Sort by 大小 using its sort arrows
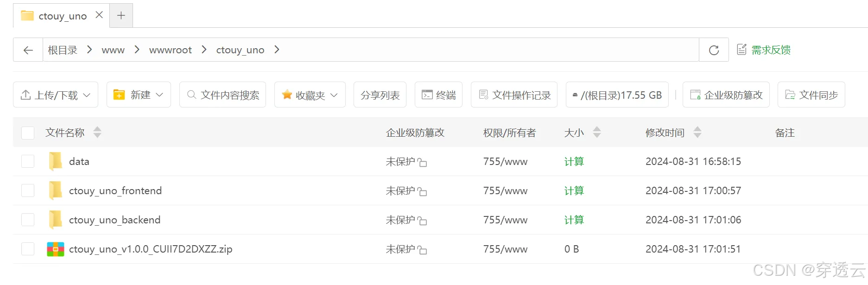868x285 pixels. point(597,133)
